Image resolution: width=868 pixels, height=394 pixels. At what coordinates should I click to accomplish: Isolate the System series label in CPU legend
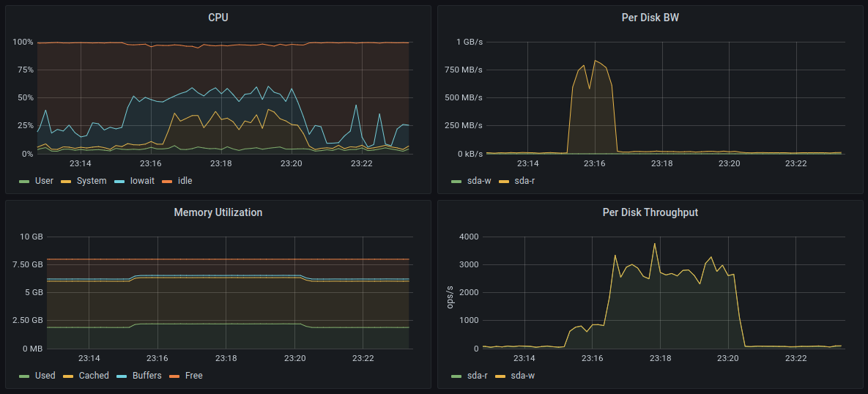(92, 180)
